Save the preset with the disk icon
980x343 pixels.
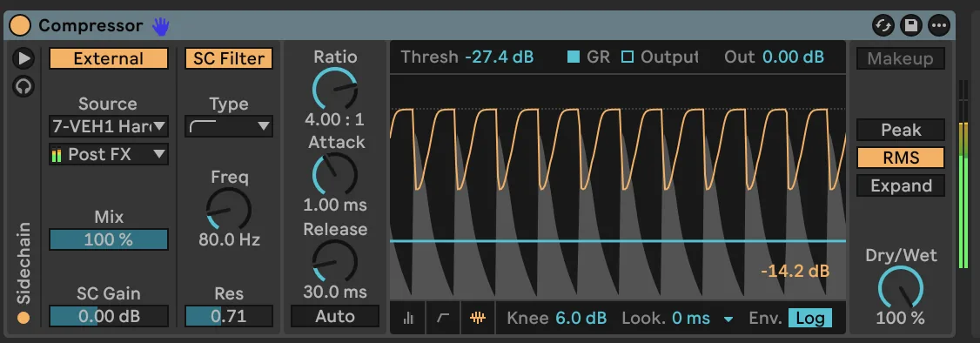click(911, 25)
